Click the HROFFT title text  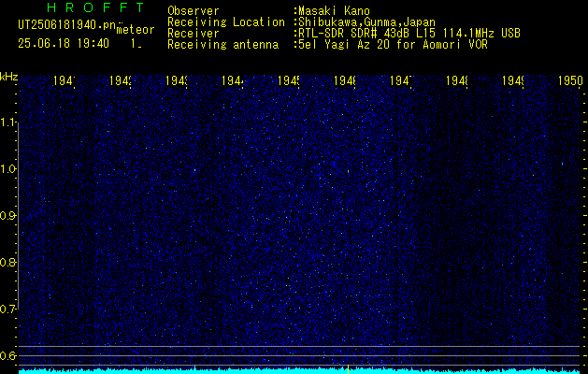point(95,7)
